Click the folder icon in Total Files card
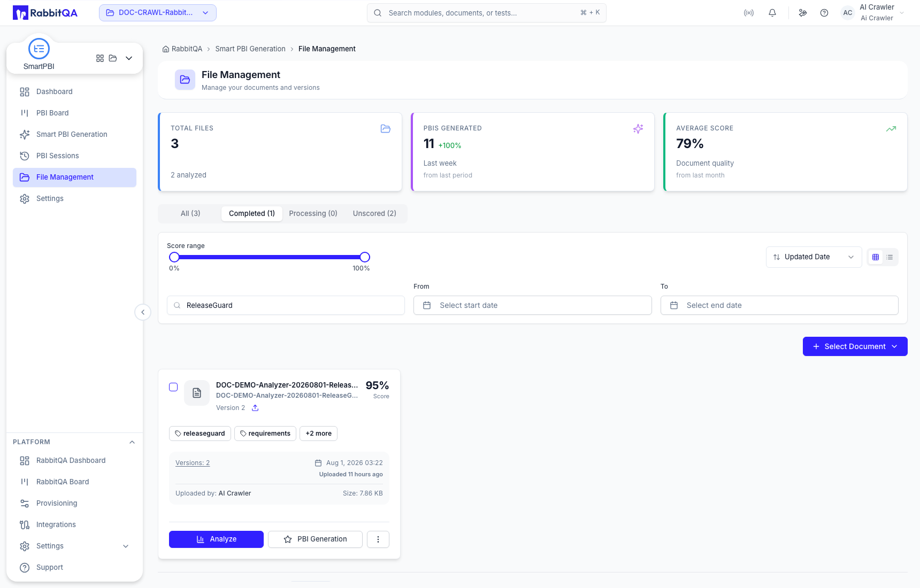 click(386, 129)
